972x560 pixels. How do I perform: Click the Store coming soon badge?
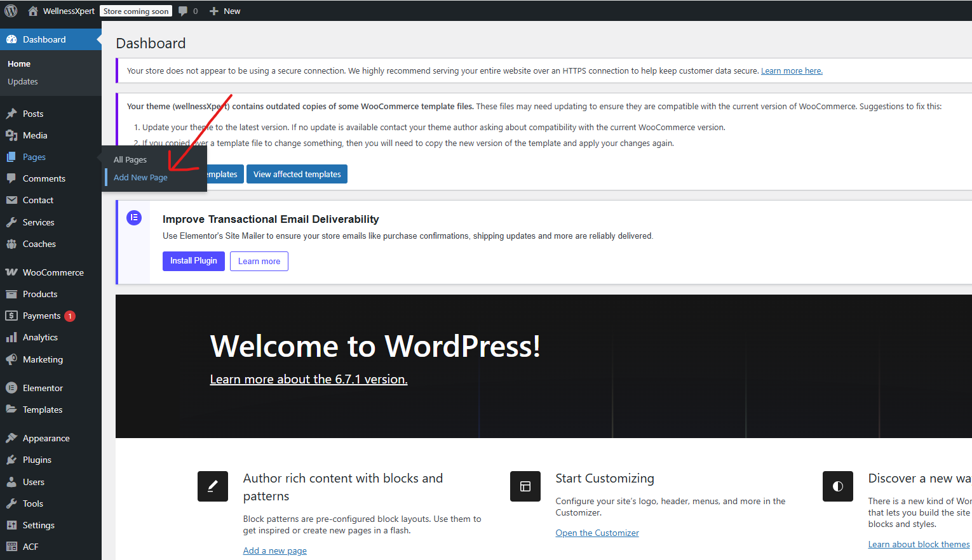click(136, 11)
